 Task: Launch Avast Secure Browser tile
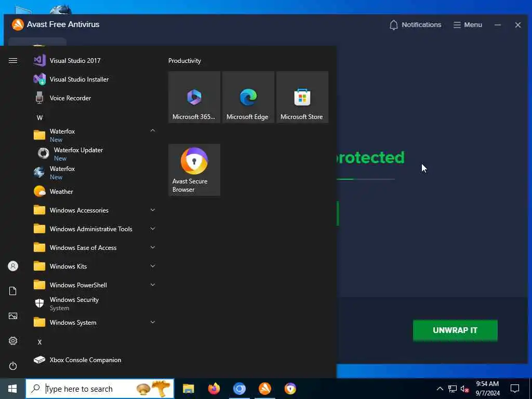194,170
